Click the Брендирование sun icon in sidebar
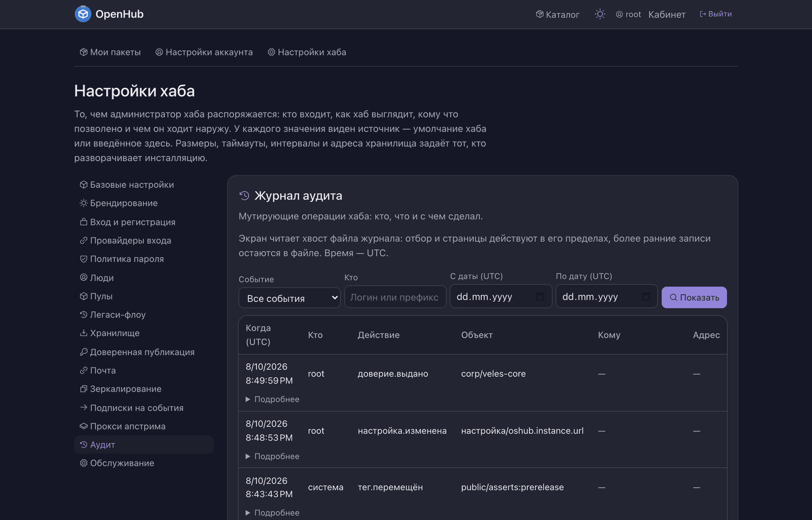Screen dimensions: 812x520 [x=84, y=203]
